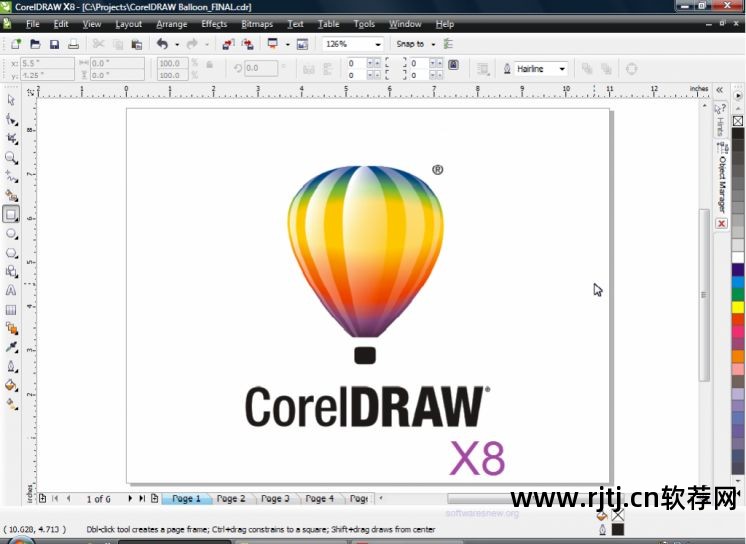Close the Object Manager docker

(x=721, y=224)
